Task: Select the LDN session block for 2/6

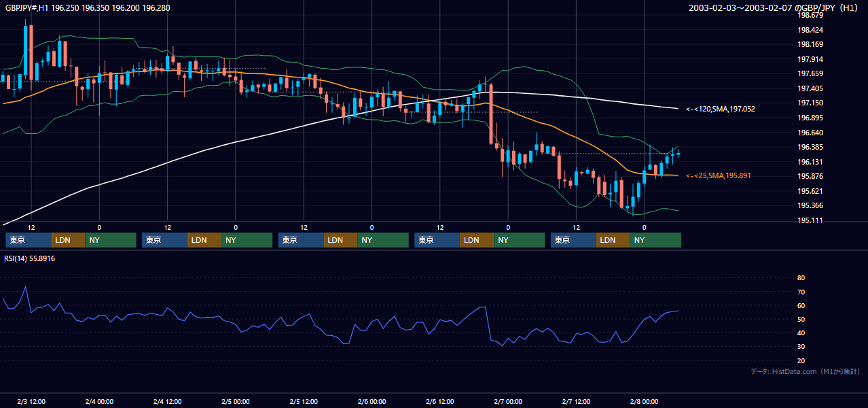Action: pyautogui.click(x=477, y=240)
